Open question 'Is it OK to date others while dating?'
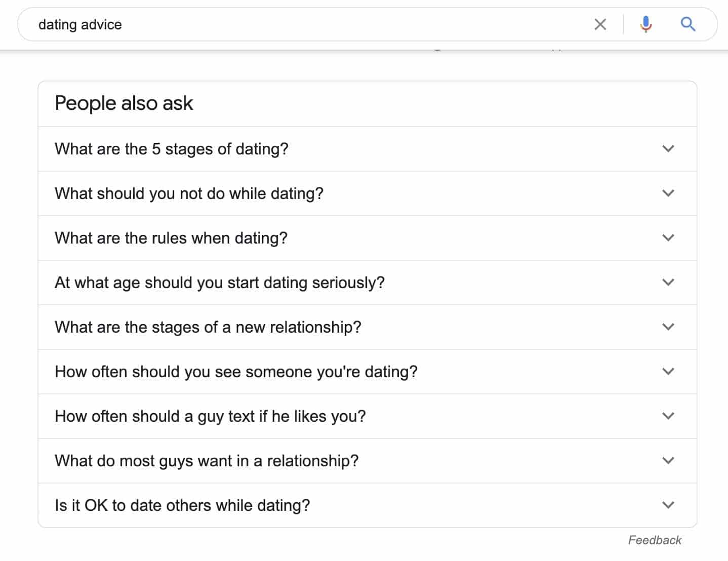The image size is (728, 561). 182,505
